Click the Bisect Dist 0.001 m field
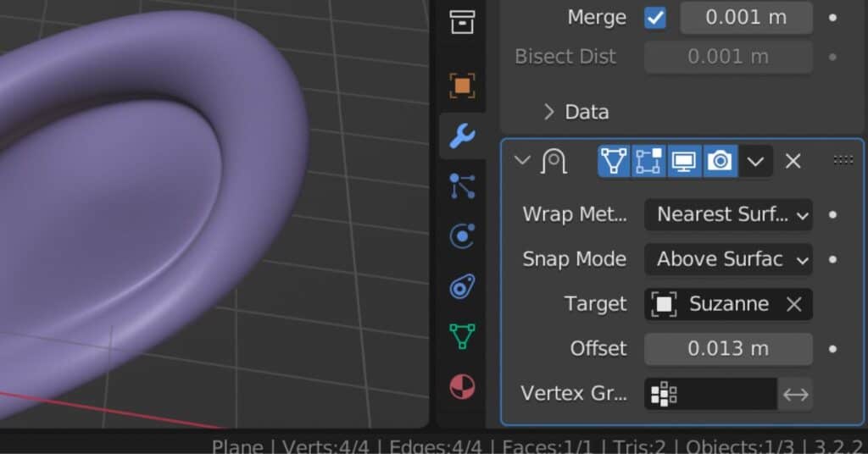The image size is (868, 454). pyautogui.click(x=728, y=57)
